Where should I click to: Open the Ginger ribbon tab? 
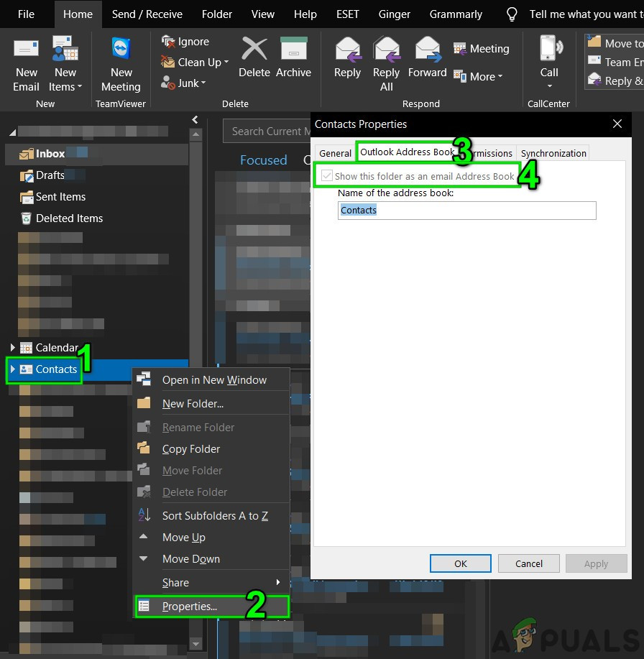(x=395, y=14)
